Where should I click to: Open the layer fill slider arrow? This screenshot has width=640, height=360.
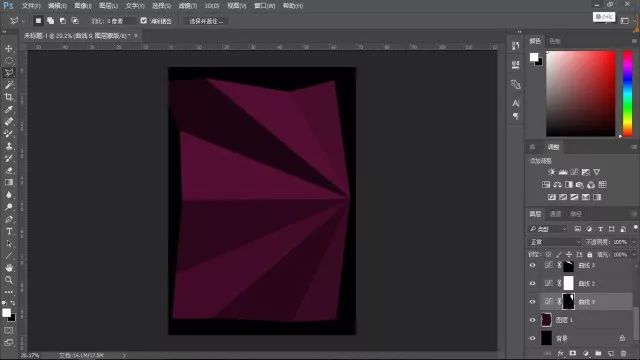point(634,255)
